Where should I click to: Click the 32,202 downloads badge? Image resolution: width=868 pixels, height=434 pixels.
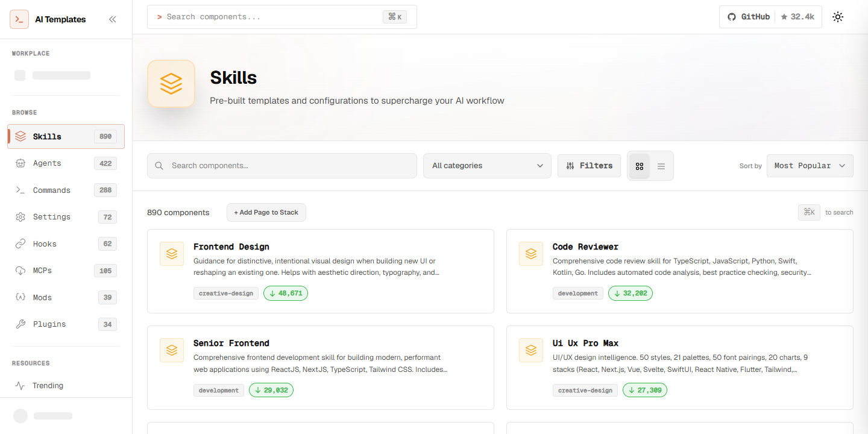tap(631, 294)
